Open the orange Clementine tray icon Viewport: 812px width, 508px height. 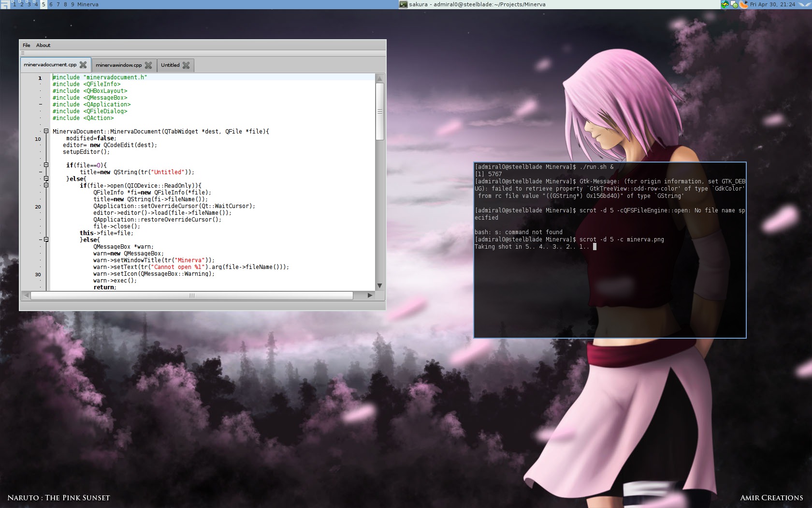(744, 4)
